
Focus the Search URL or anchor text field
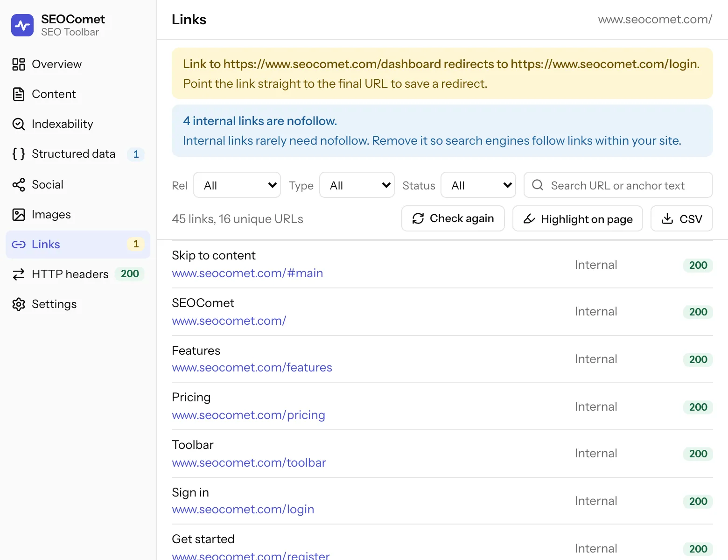click(618, 185)
